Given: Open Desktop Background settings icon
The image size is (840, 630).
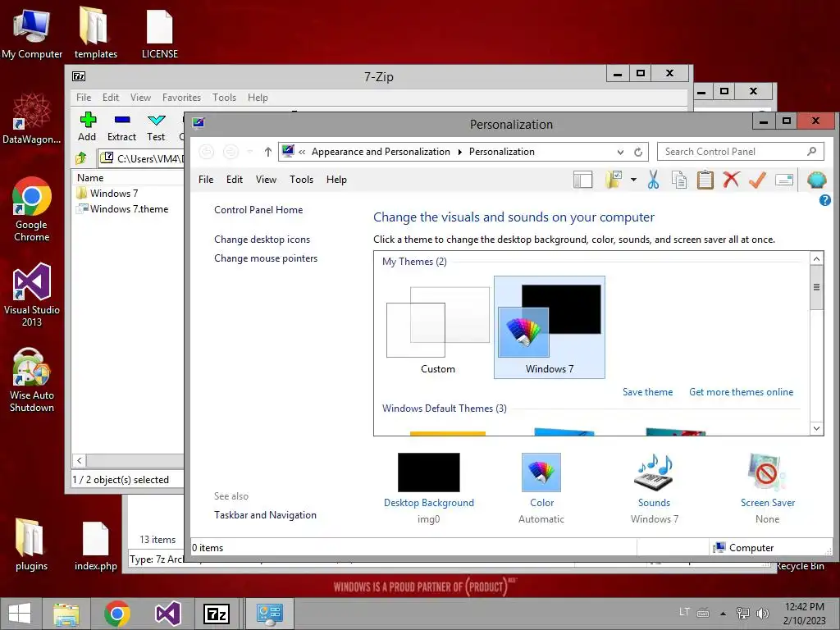Looking at the screenshot, I should (428, 472).
